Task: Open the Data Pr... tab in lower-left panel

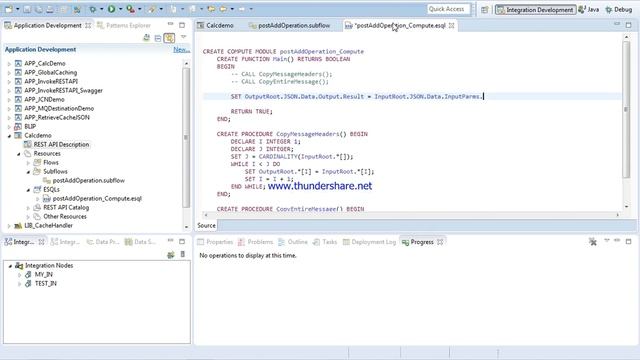Action: click(x=103, y=242)
